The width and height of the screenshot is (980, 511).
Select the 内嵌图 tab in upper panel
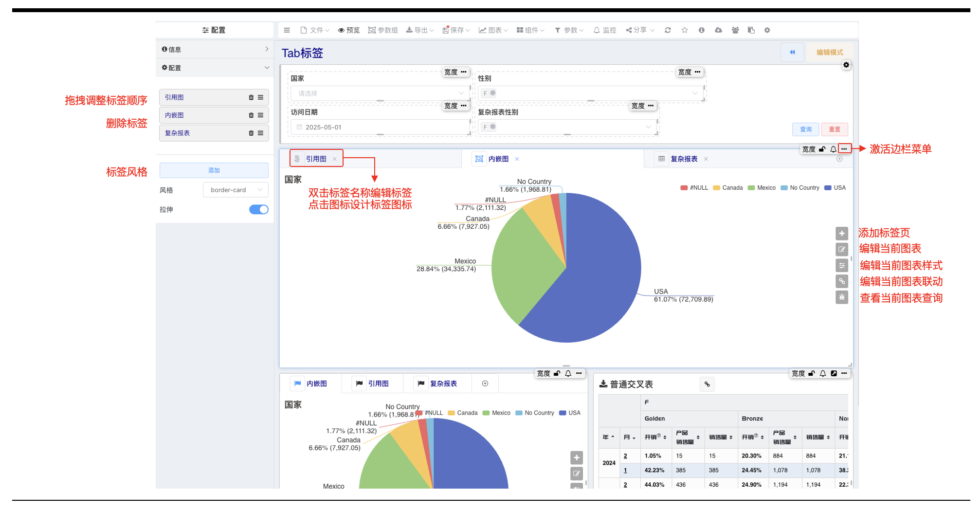tap(498, 159)
